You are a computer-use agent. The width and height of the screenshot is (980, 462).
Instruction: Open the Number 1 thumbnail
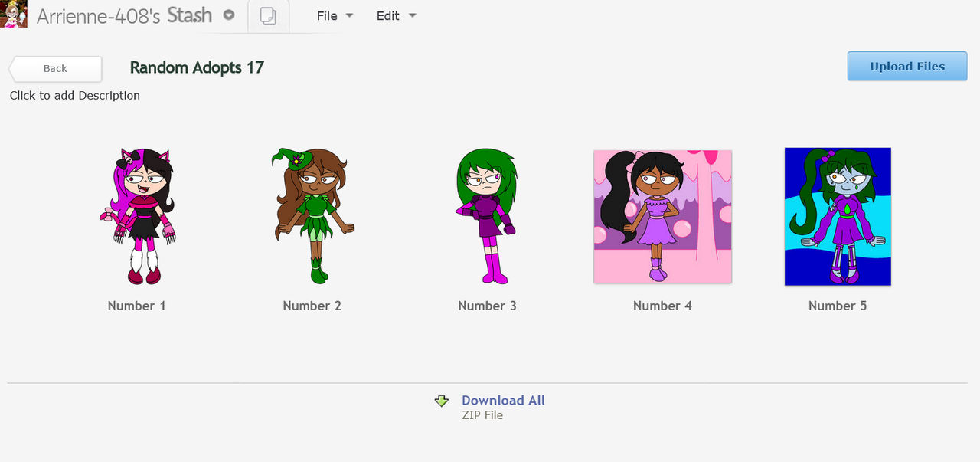(137, 217)
